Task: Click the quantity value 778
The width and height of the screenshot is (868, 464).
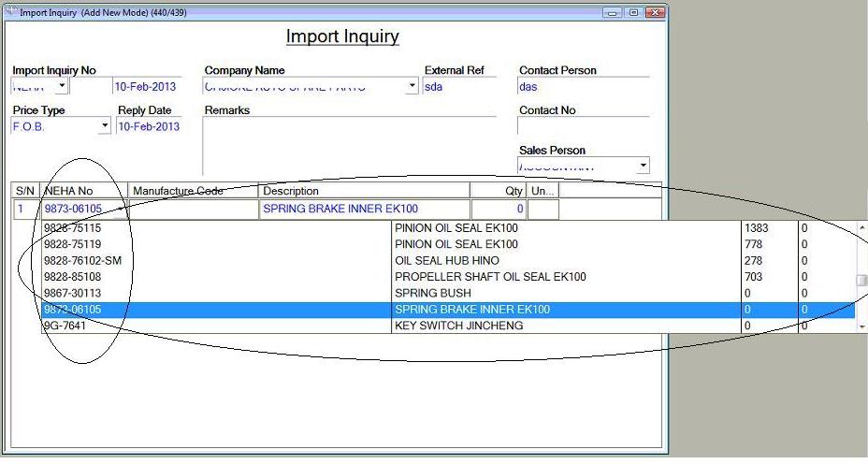Action: point(753,244)
